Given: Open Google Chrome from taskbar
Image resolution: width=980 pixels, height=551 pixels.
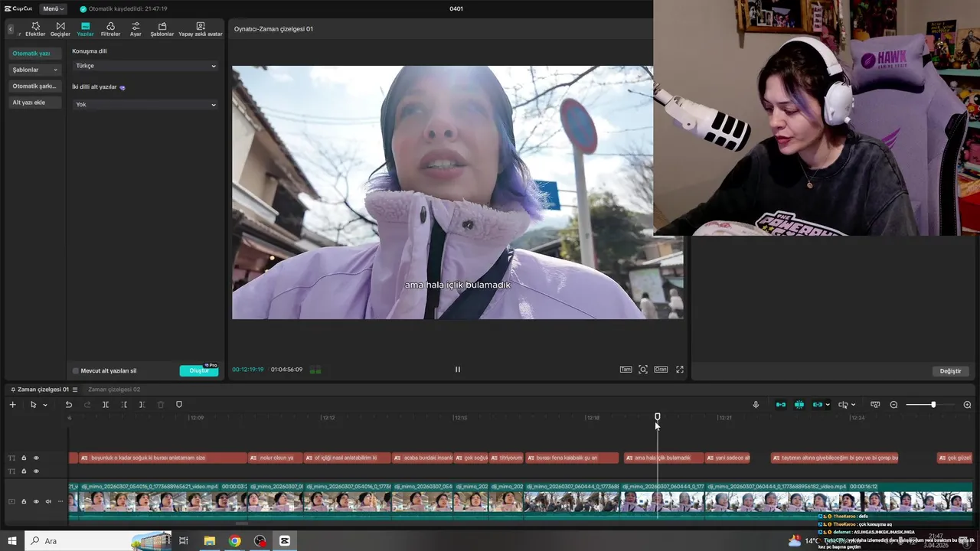Looking at the screenshot, I should pos(235,540).
